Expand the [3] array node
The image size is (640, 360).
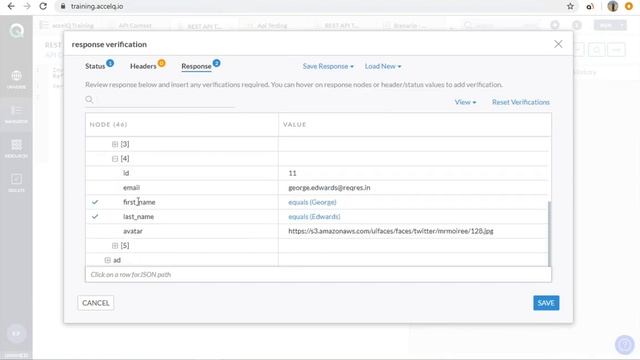[115, 144]
